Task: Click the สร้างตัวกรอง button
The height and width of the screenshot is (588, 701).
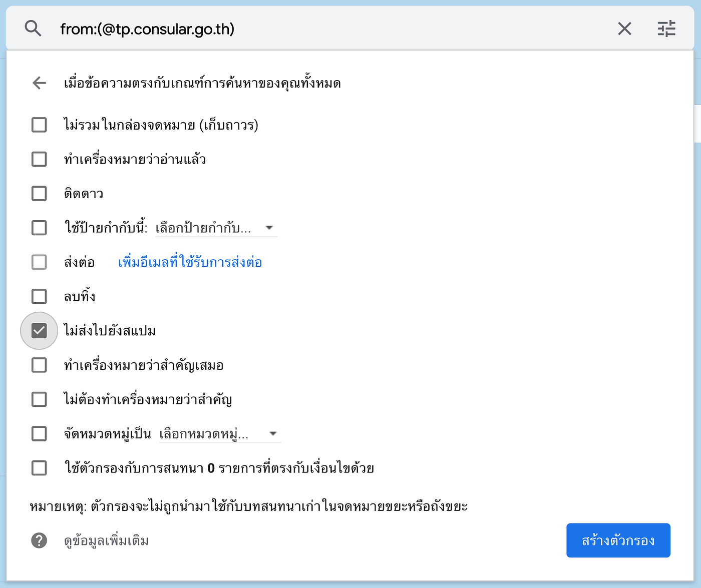Action: coord(618,540)
